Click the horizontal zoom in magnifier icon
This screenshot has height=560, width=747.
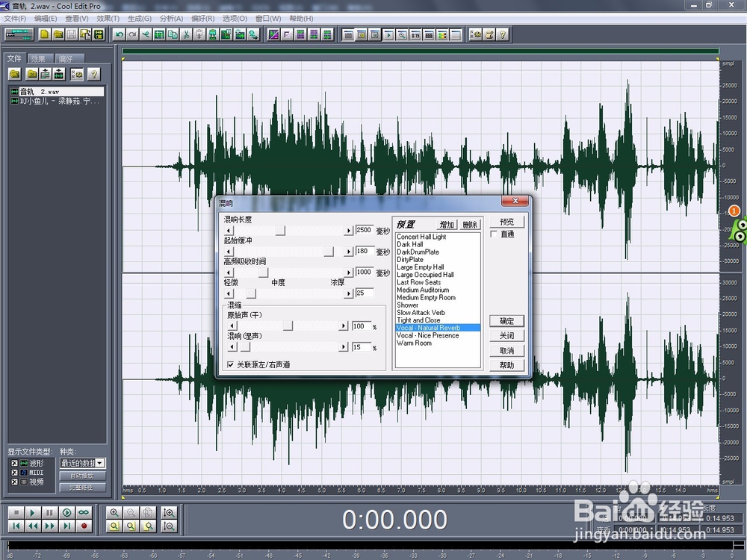(x=114, y=512)
